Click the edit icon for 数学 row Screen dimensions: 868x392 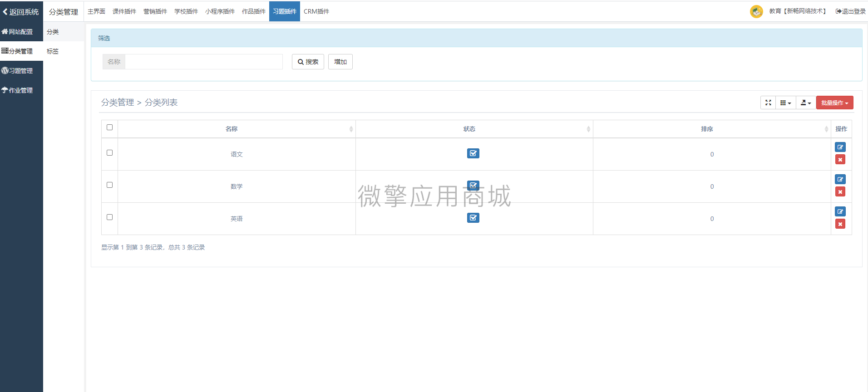click(x=840, y=179)
